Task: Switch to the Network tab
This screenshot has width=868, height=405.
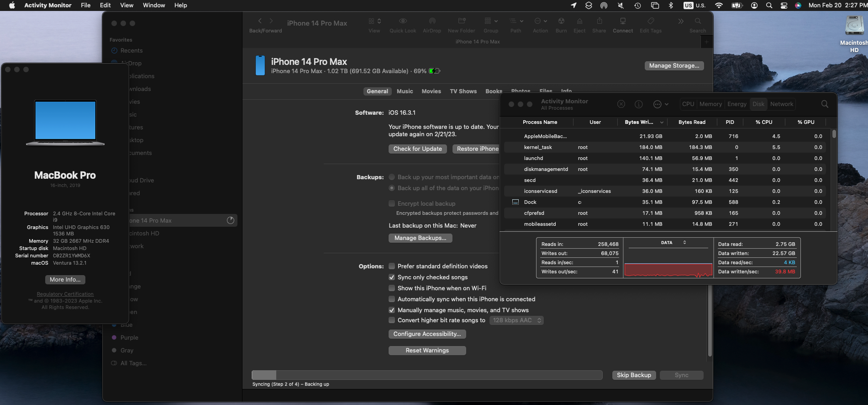Action: [781, 104]
